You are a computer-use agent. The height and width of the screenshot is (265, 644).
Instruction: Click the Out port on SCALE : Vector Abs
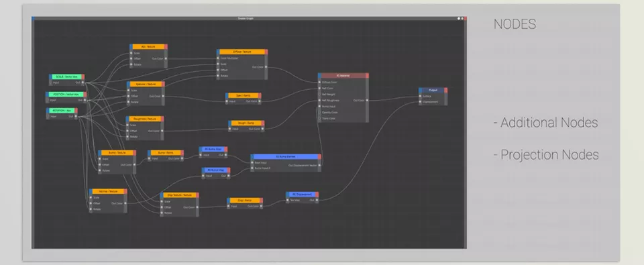click(x=83, y=82)
